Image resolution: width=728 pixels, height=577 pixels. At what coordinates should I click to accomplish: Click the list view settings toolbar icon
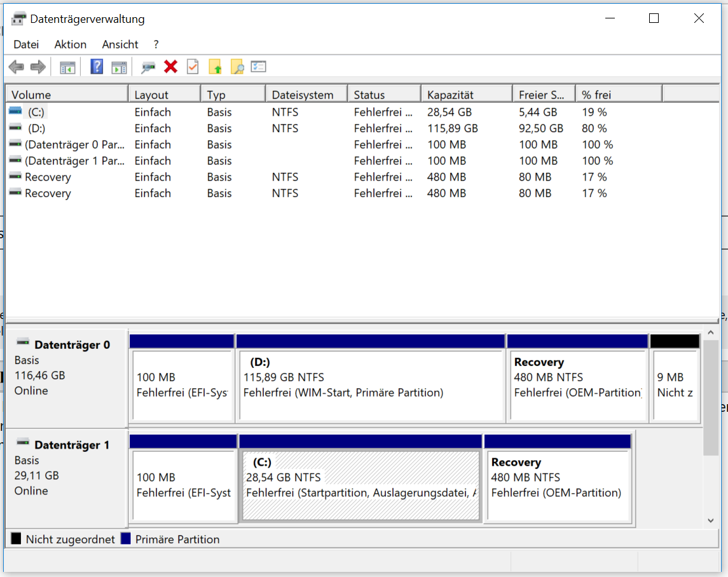pyautogui.click(x=258, y=67)
